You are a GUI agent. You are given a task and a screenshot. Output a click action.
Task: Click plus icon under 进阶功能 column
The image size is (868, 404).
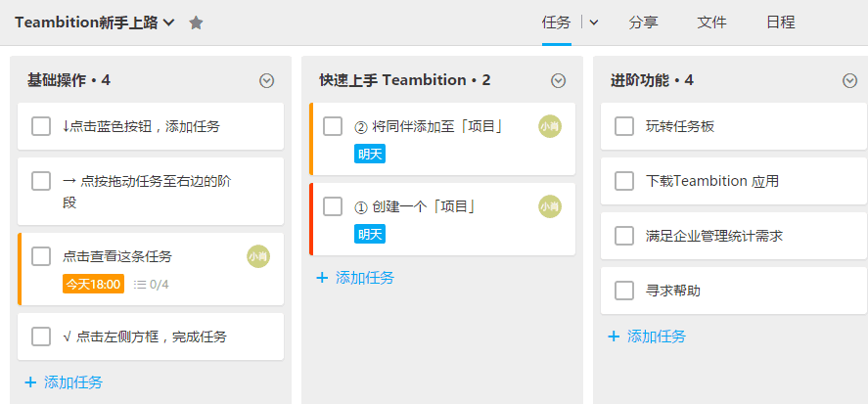tap(614, 337)
